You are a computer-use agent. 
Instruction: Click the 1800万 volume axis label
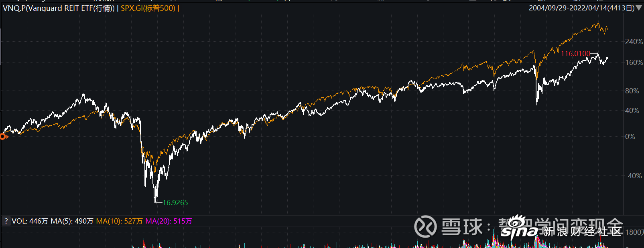[x=634, y=232]
